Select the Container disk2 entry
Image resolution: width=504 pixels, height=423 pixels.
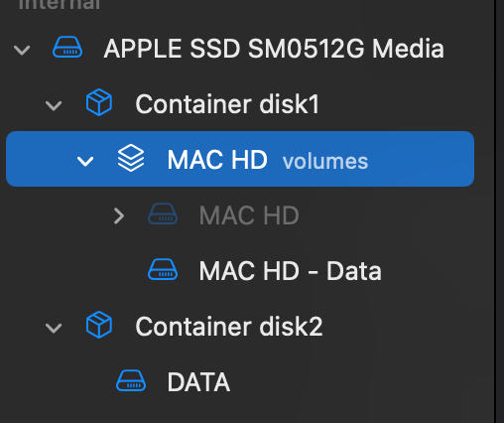[229, 327]
